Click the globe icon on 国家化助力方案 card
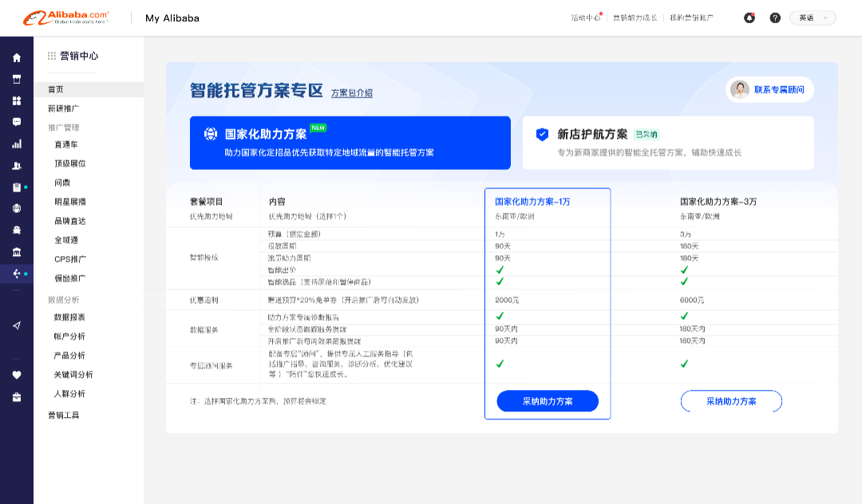The width and height of the screenshot is (862, 504). point(211,134)
